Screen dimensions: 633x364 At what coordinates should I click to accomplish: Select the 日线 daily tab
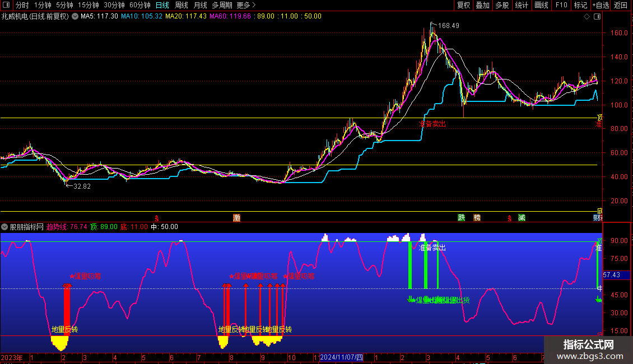tap(162, 5)
